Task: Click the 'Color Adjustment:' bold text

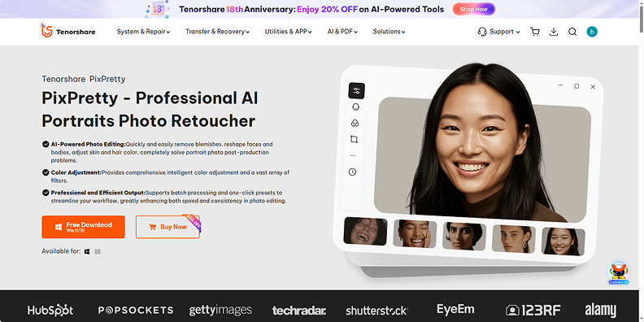Action: coord(76,172)
